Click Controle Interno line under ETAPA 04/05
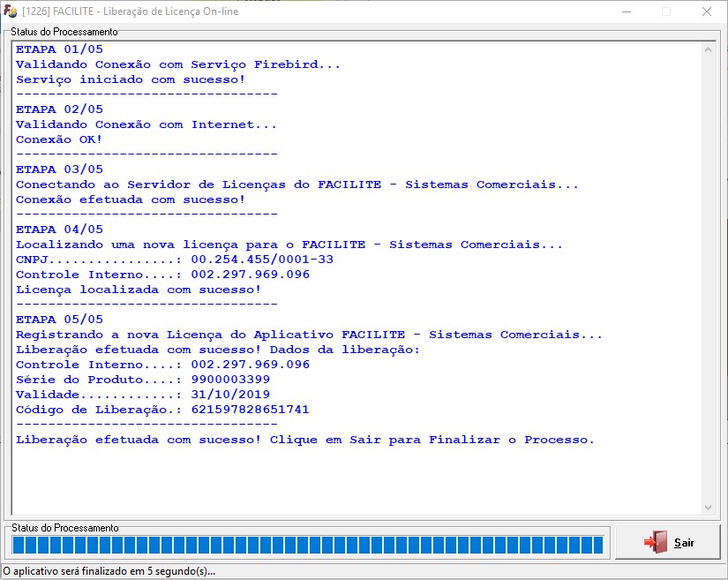The height and width of the screenshot is (580, 728). 162,275
